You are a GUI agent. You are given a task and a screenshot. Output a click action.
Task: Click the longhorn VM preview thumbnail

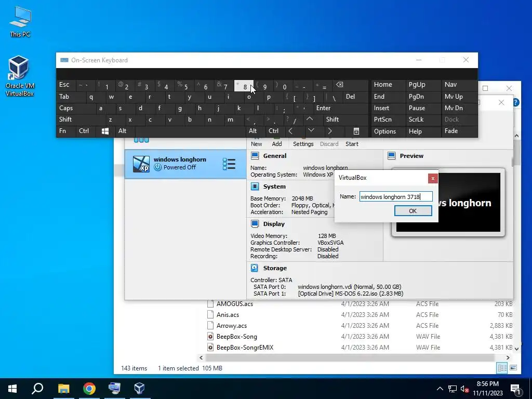pyautogui.click(x=448, y=202)
